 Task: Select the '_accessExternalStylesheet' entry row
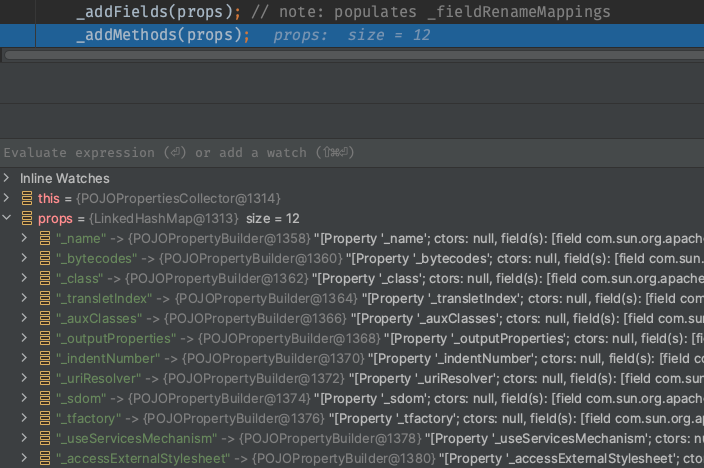click(x=300, y=458)
